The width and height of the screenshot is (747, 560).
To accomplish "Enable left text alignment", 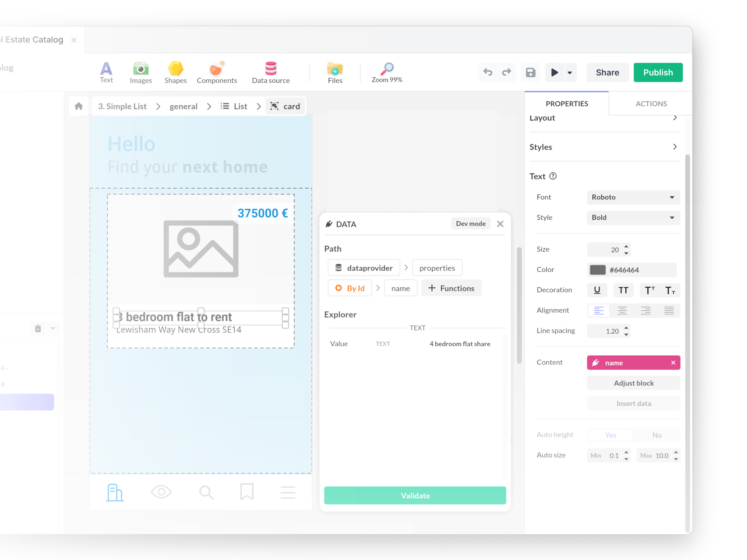I will [x=599, y=310].
